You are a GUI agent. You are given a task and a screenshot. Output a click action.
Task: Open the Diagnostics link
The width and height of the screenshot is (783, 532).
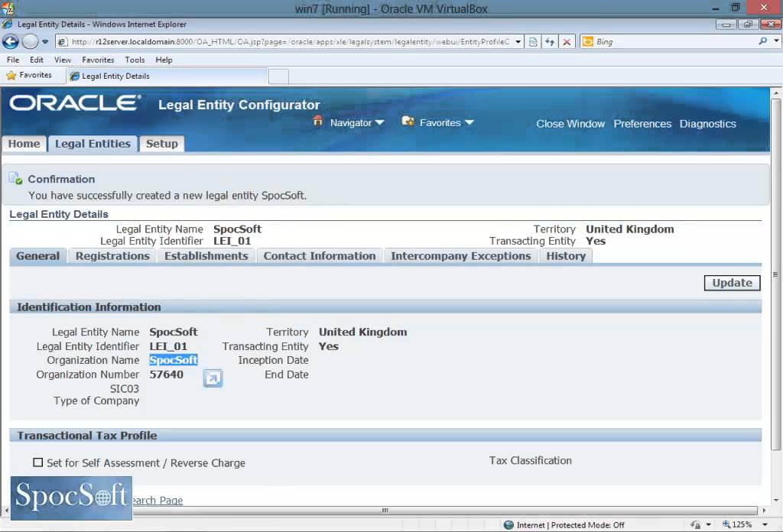tap(707, 124)
